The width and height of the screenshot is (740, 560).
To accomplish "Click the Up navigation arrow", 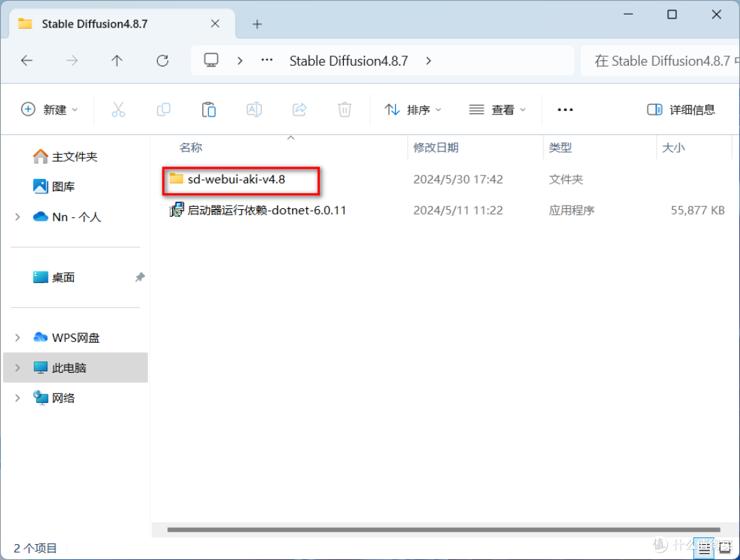I will (117, 60).
